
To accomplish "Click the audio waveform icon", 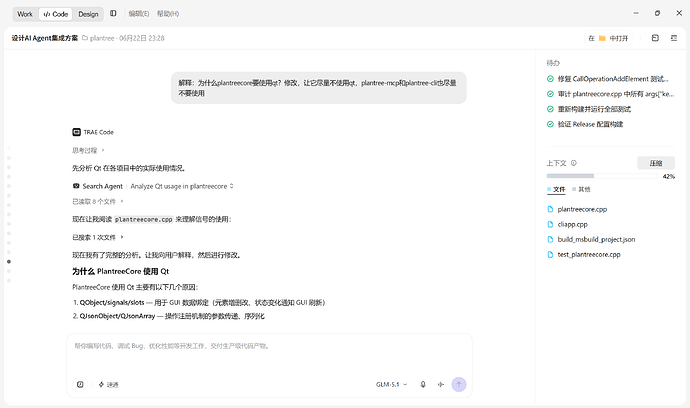I will (441, 385).
